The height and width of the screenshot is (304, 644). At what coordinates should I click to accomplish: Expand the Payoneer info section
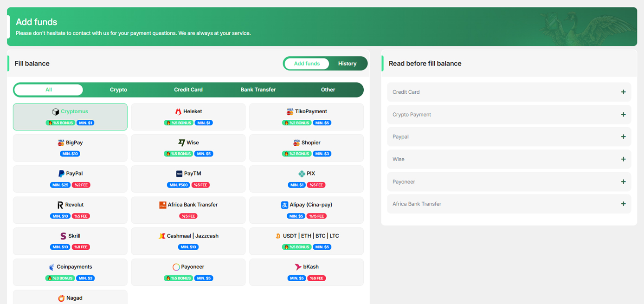pyautogui.click(x=509, y=181)
